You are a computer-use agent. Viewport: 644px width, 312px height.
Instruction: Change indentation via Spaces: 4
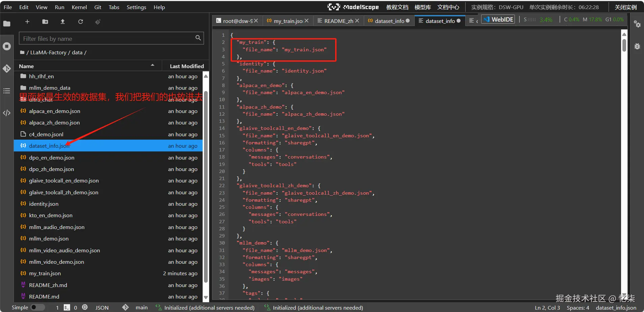578,308
